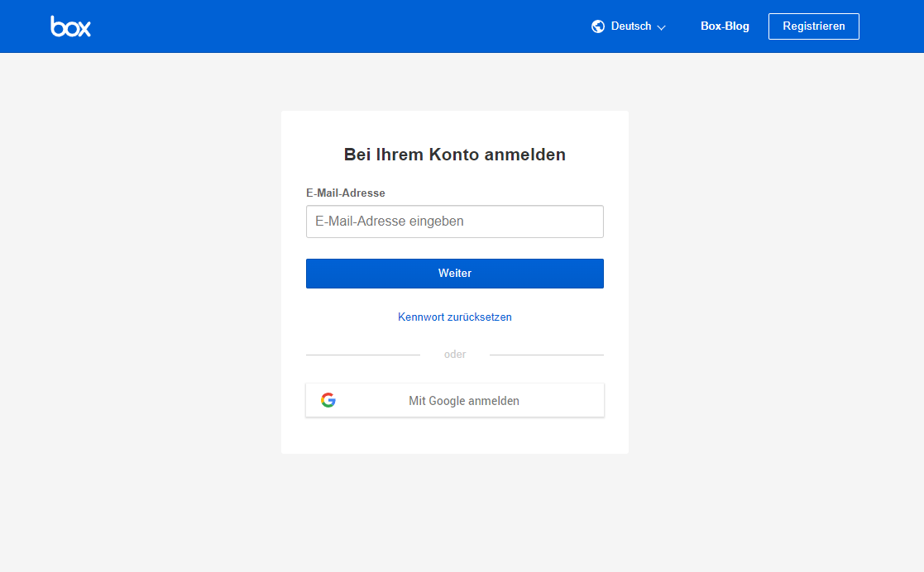Click the Google G logo
The height and width of the screenshot is (572, 924).
pyautogui.click(x=328, y=400)
